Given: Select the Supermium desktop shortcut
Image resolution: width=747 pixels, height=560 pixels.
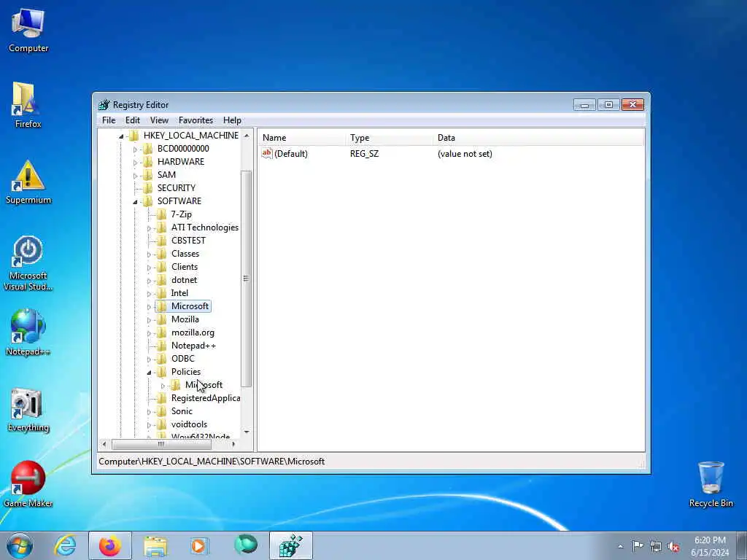Looking at the screenshot, I should point(28,182).
